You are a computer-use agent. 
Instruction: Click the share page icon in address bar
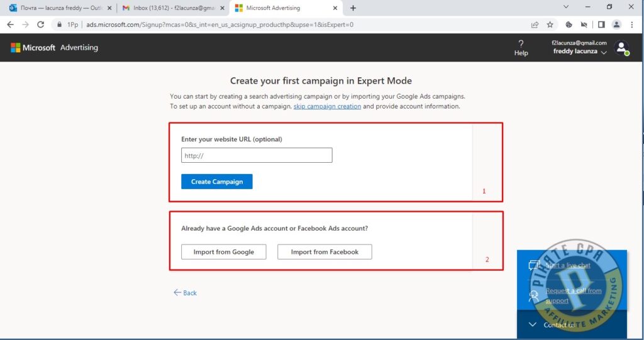pos(535,25)
